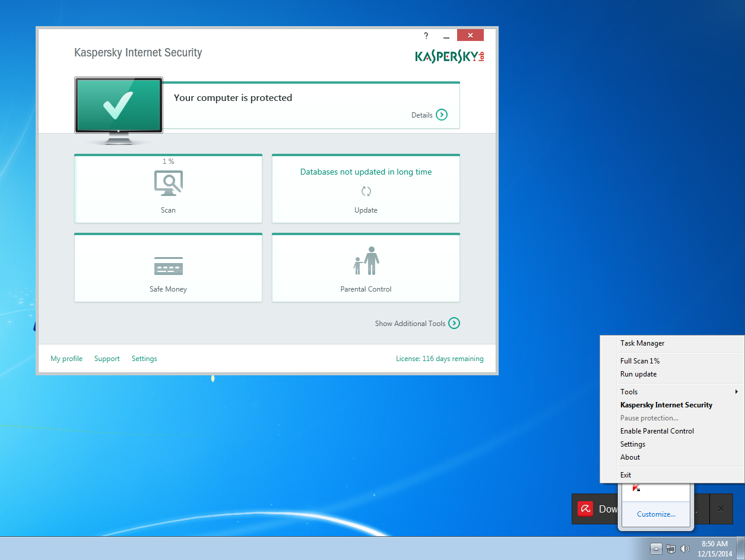This screenshot has height=560, width=745.
Task: Click the Safe Money tile label
Action: point(168,289)
